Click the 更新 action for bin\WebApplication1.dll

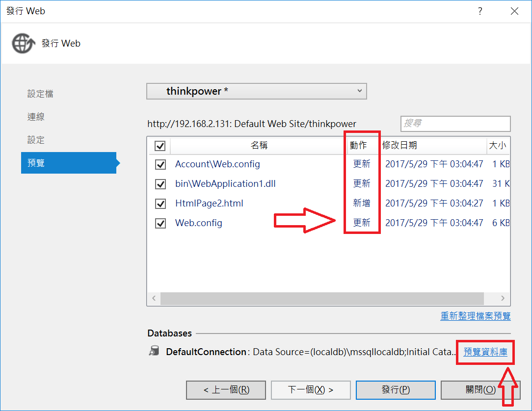click(x=362, y=183)
